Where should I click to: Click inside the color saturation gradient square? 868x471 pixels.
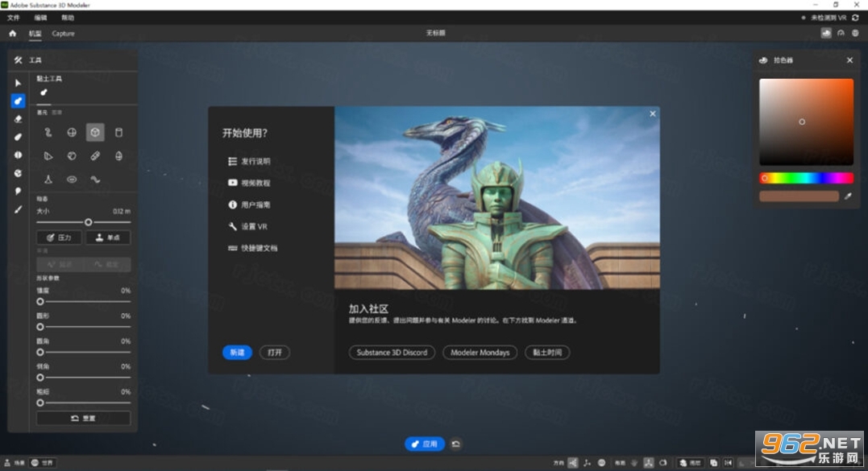point(806,122)
